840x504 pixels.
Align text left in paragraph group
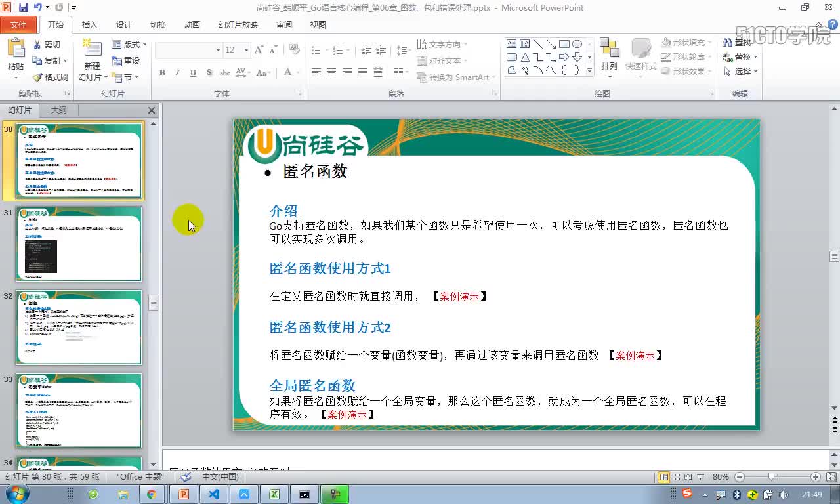[x=316, y=72]
